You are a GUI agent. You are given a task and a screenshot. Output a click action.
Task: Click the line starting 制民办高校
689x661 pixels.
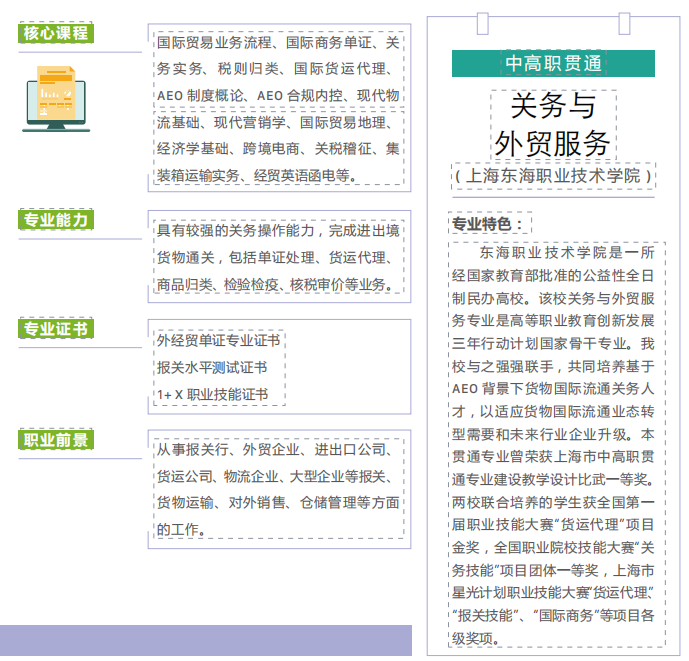[x=553, y=298]
